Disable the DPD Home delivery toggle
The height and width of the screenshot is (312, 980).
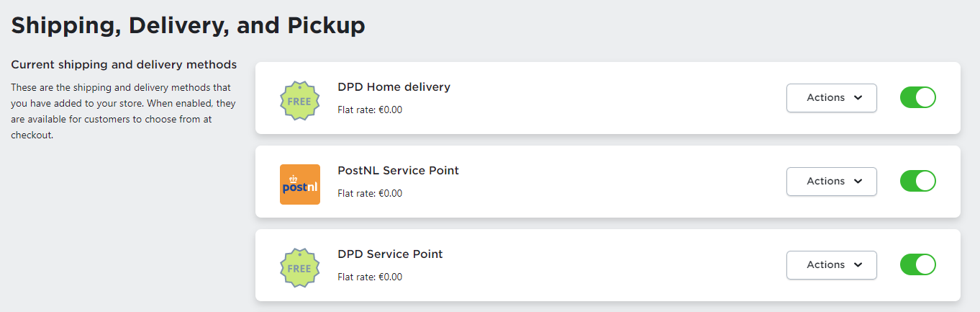(x=918, y=97)
